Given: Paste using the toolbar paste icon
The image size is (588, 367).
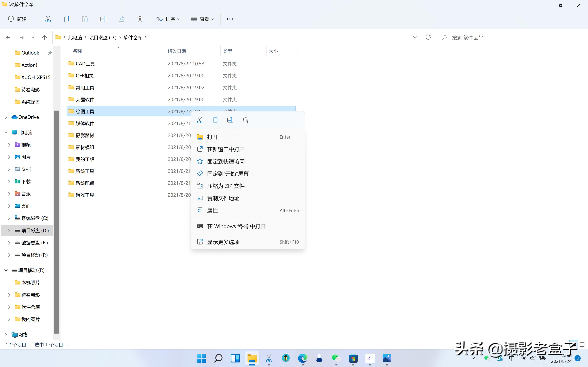Looking at the screenshot, I should point(85,19).
